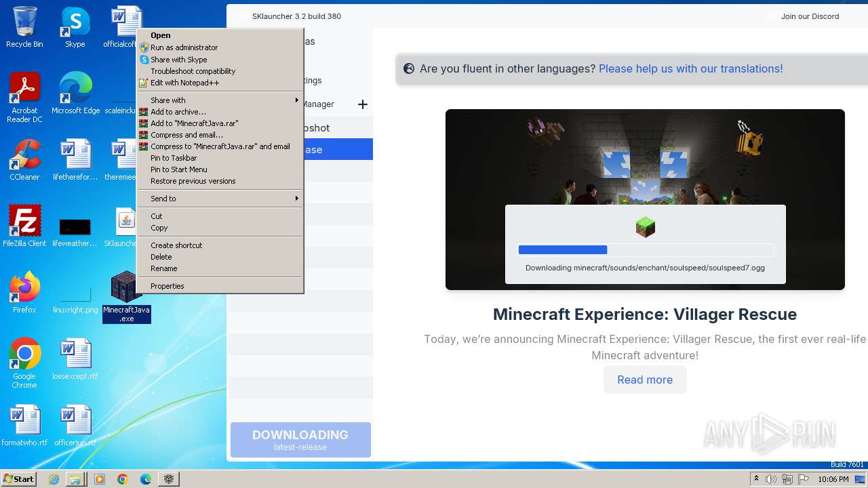Click the Minecraft download progress bar

click(x=646, y=249)
